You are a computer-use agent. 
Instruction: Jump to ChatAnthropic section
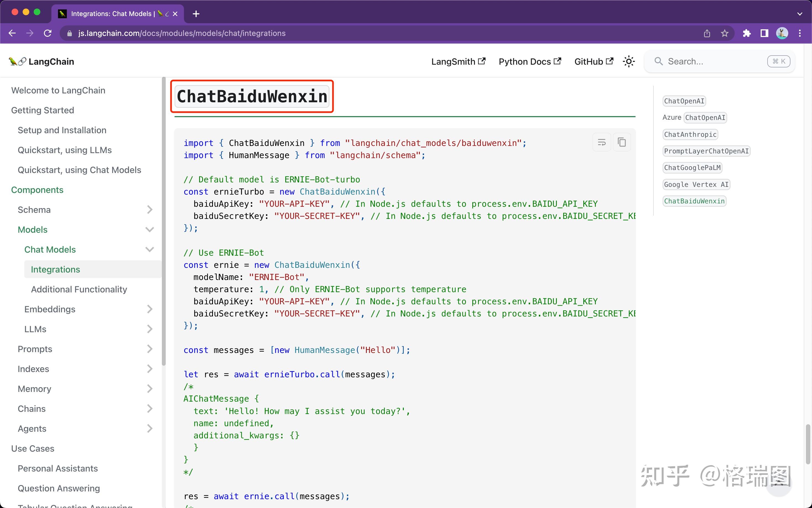[x=690, y=134]
